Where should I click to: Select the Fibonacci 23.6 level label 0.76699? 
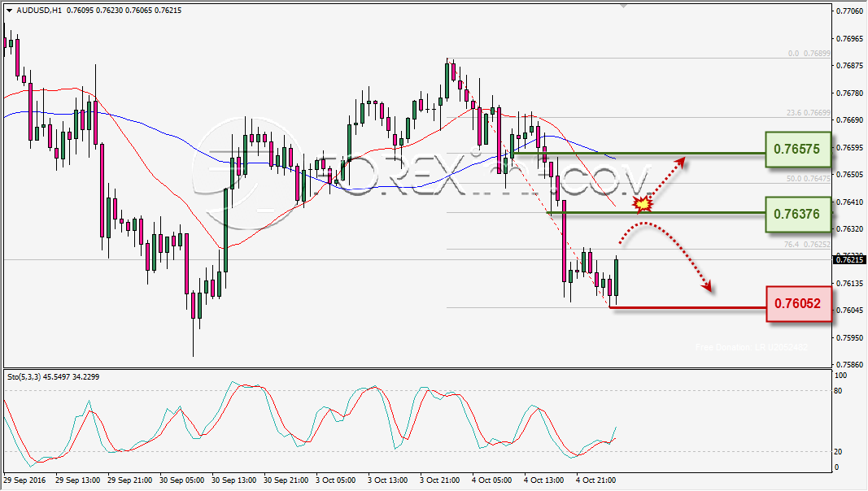809,113
